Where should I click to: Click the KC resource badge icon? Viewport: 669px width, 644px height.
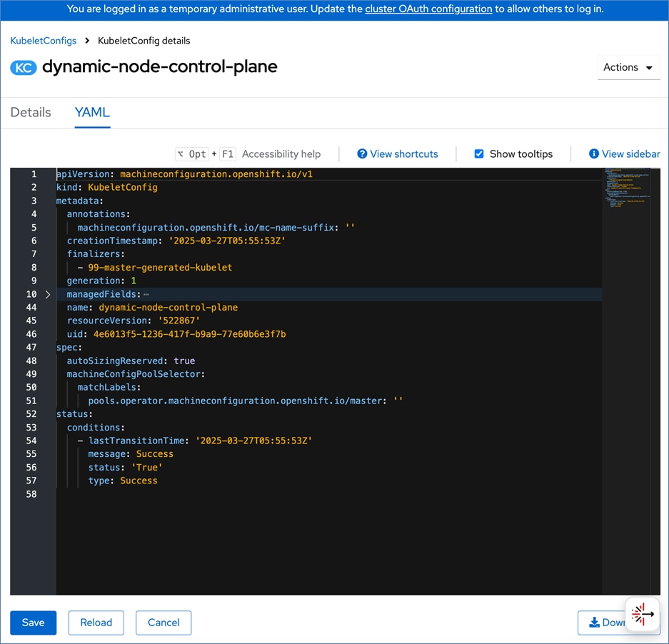[x=24, y=67]
